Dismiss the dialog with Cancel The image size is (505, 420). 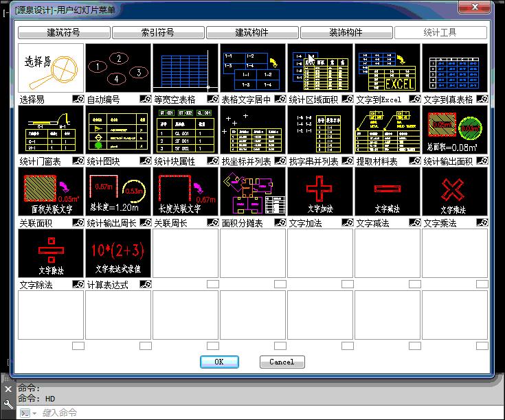[x=282, y=362]
